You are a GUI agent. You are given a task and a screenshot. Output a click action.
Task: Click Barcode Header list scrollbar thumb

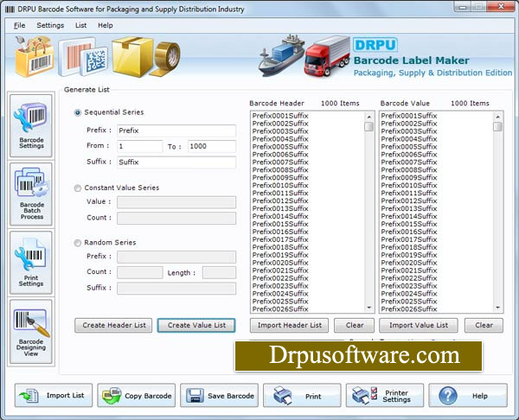369,127
